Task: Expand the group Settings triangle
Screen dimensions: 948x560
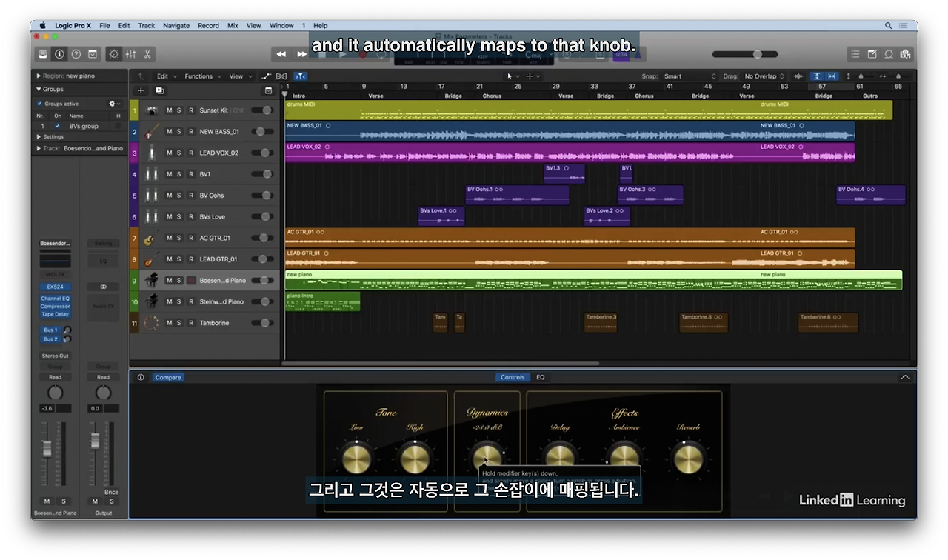Action: point(39,136)
